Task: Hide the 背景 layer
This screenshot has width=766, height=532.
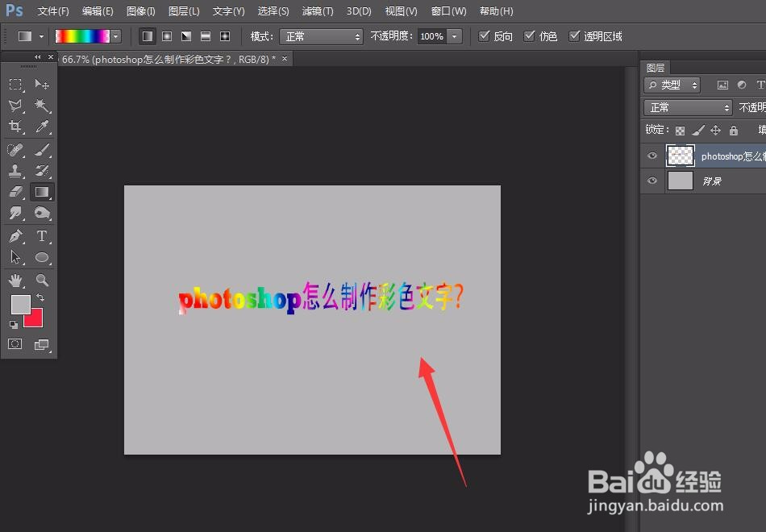Action: [652, 181]
